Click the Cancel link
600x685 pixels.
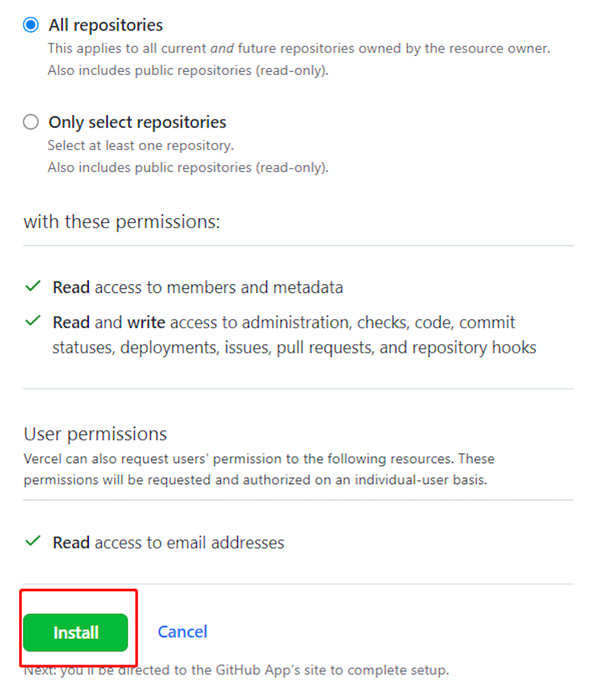point(182,632)
